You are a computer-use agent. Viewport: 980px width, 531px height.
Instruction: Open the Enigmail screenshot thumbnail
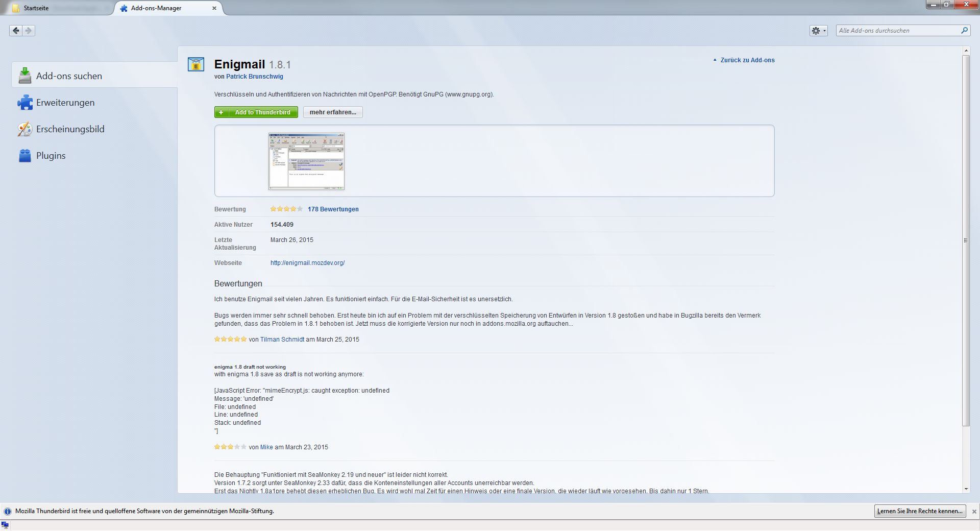pyautogui.click(x=306, y=161)
